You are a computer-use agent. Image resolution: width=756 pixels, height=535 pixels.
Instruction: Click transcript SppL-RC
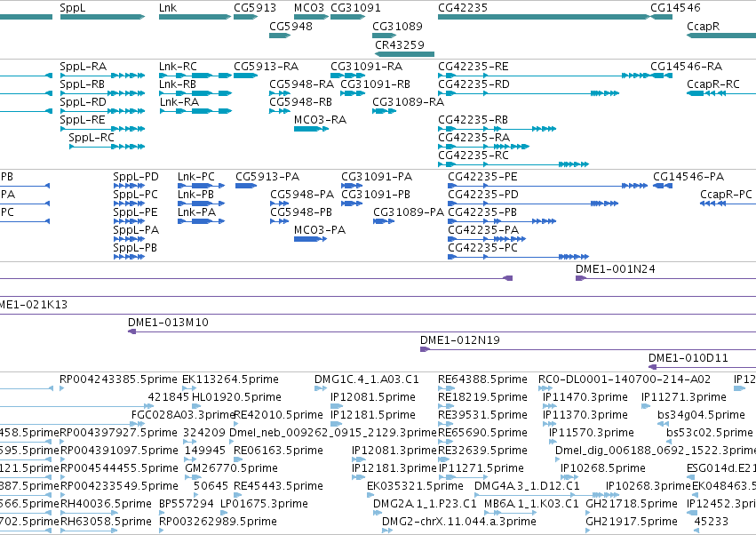pos(107,147)
